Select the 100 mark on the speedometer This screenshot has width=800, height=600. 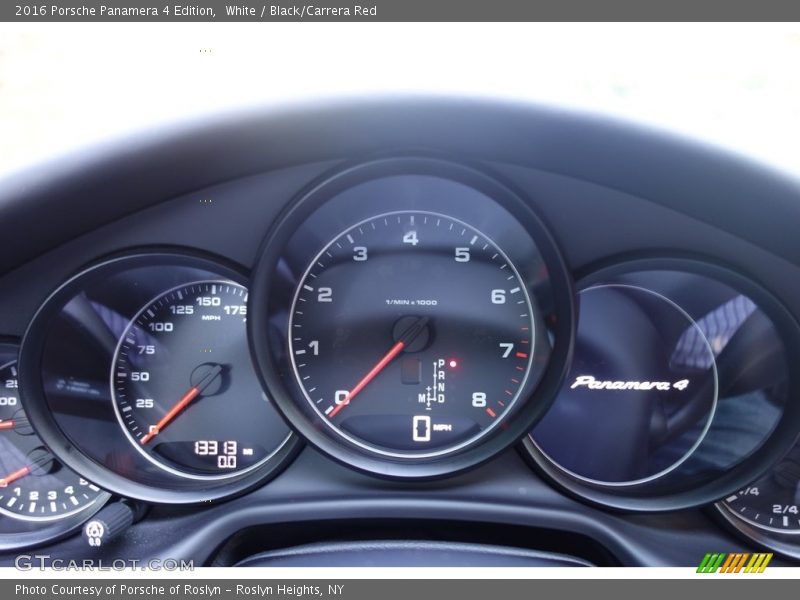161,327
